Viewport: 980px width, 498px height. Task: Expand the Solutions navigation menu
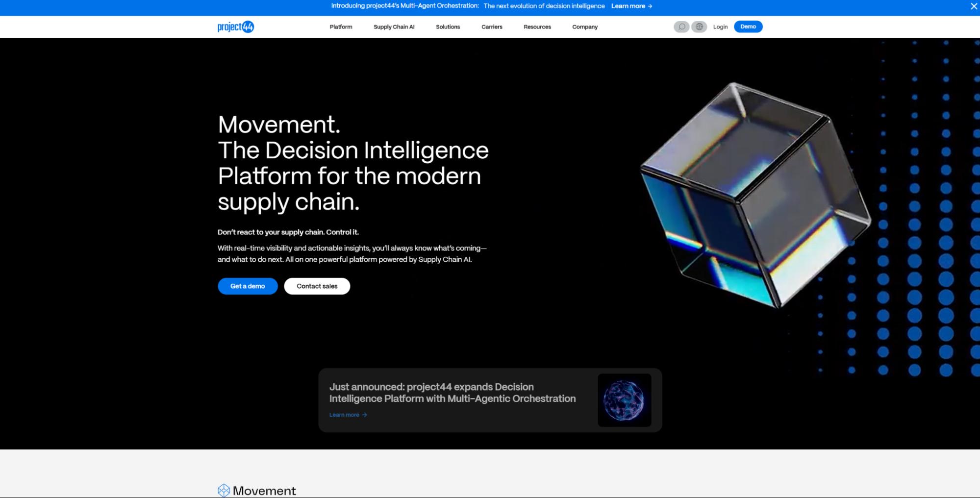click(x=448, y=26)
